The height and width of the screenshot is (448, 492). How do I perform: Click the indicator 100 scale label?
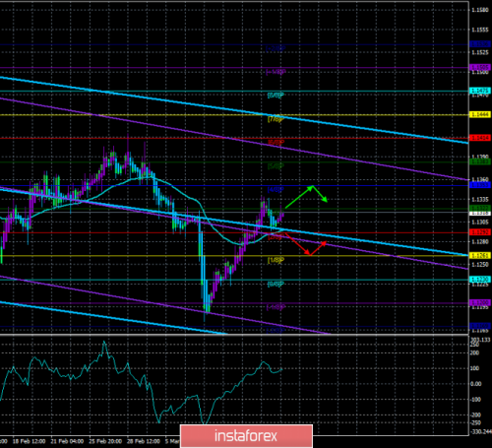(x=474, y=368)
